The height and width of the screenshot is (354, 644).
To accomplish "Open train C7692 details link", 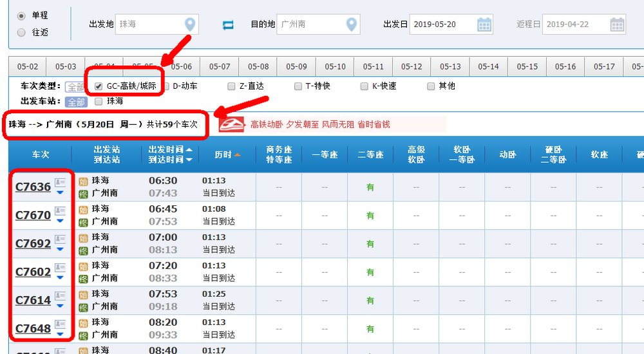I will pos(33,243).
